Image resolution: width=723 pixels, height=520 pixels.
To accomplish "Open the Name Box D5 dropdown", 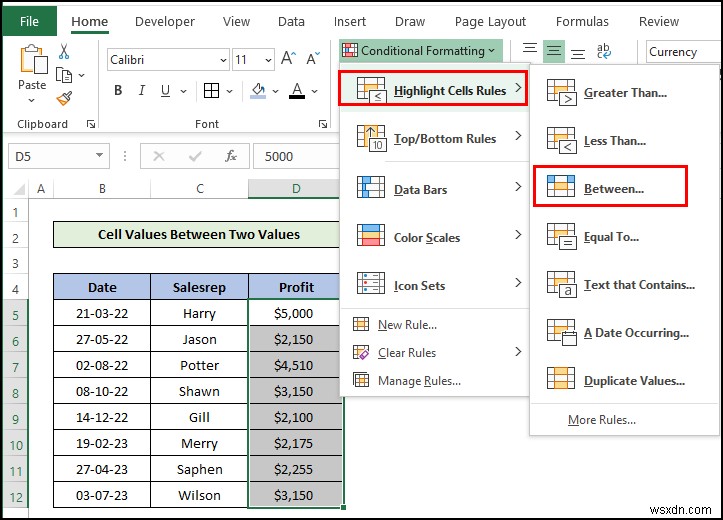I will pyautogui.click(x=99, y=155).
